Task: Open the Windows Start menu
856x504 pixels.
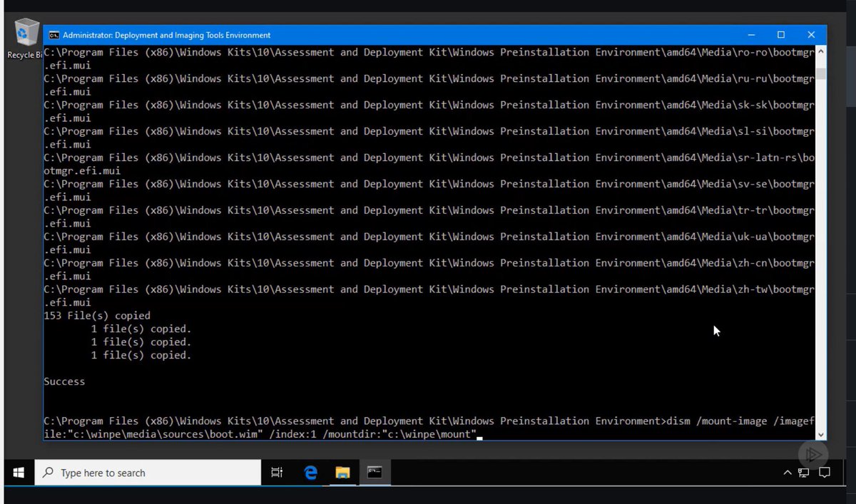Action: pyautogui.click(x=19, y=473)
